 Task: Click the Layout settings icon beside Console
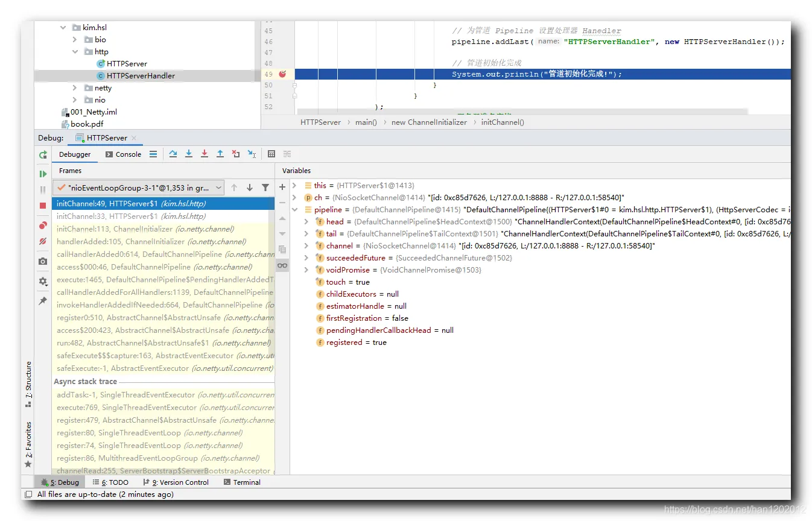[x=153, y=154]
